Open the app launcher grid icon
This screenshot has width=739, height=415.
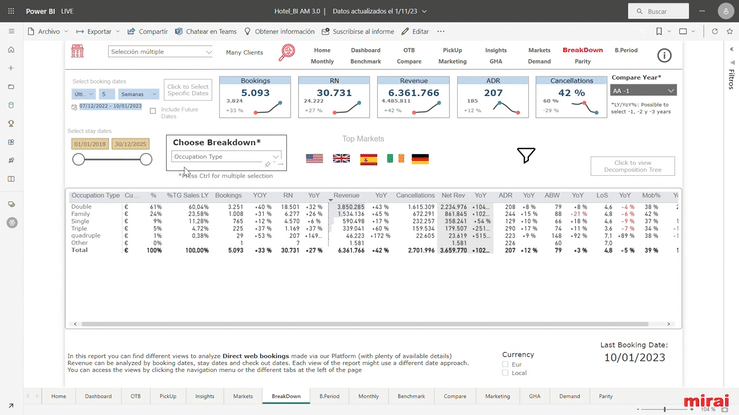point(11,11)
